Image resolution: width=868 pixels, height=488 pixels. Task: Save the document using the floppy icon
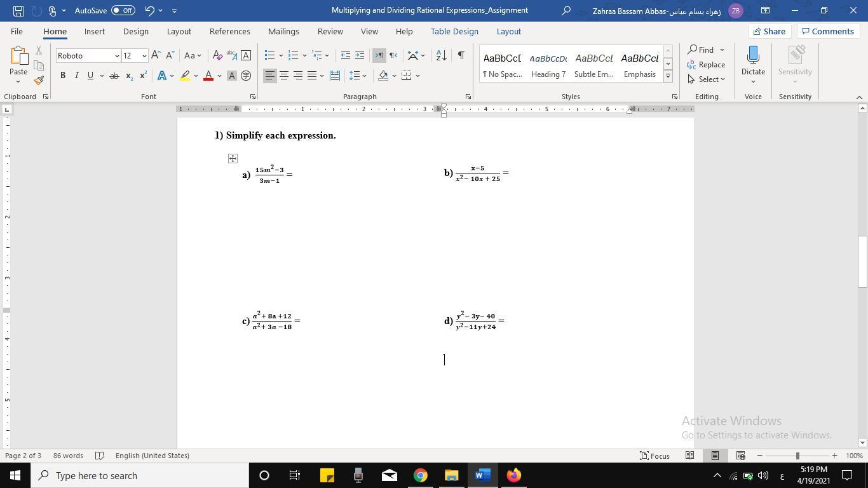click(x=18, y=11)
